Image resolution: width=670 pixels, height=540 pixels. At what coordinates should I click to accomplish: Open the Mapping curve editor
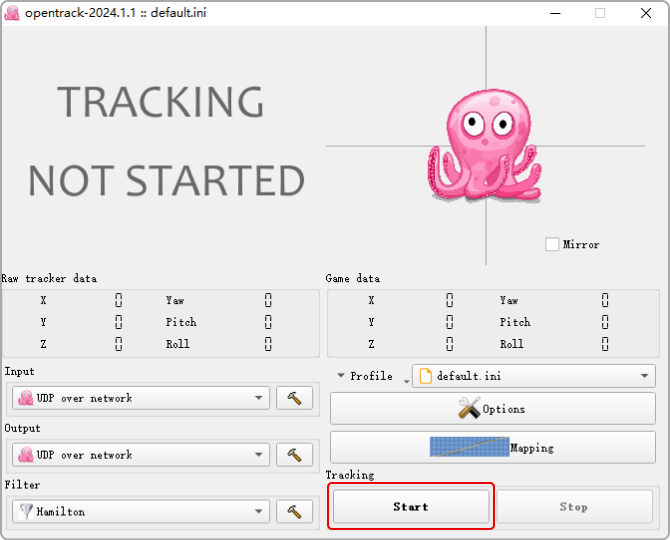tap(492, 447)
